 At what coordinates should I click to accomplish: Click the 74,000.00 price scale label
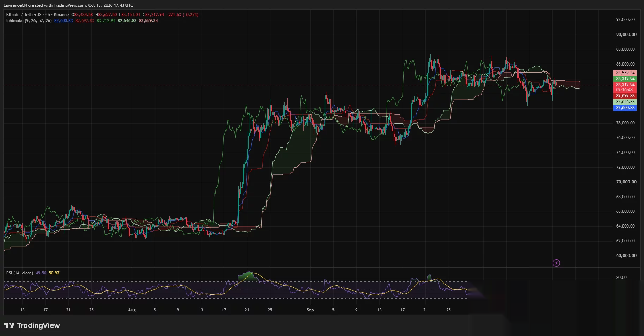(x=625, y=153)
